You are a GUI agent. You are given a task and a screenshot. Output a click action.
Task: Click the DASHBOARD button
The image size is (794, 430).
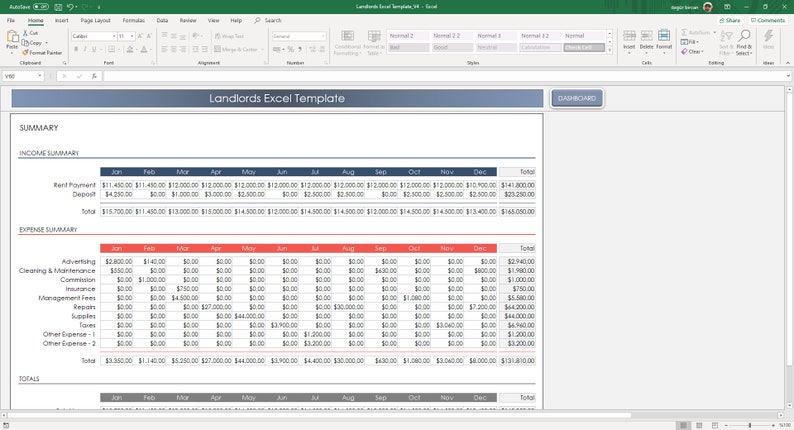(x=577, y=98)
